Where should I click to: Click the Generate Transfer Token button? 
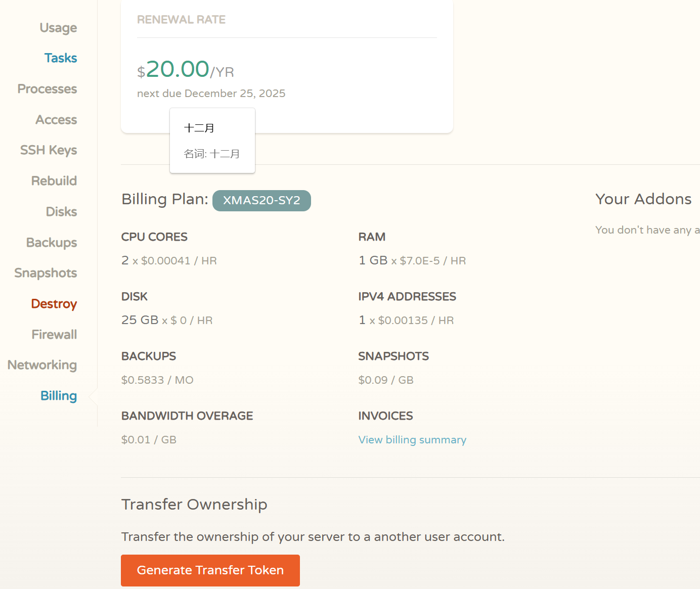pos(210,570)
